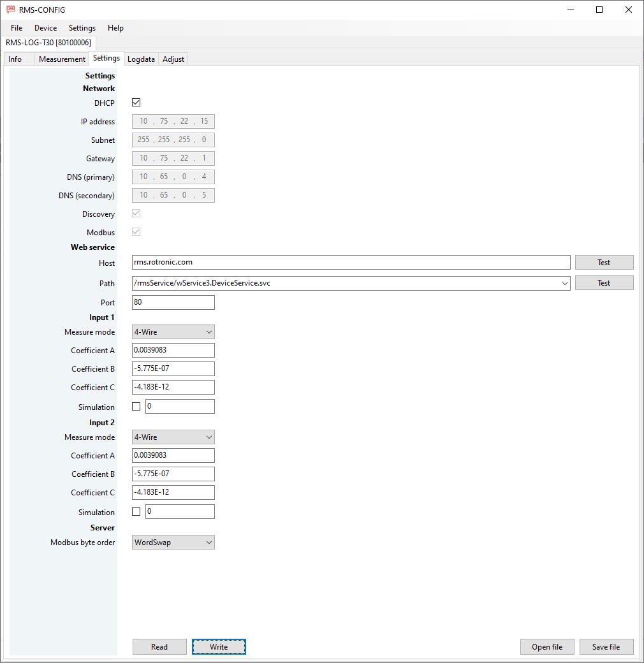Click the IP address field
Viewport: 644px width, 663px height.
[173, 121]
